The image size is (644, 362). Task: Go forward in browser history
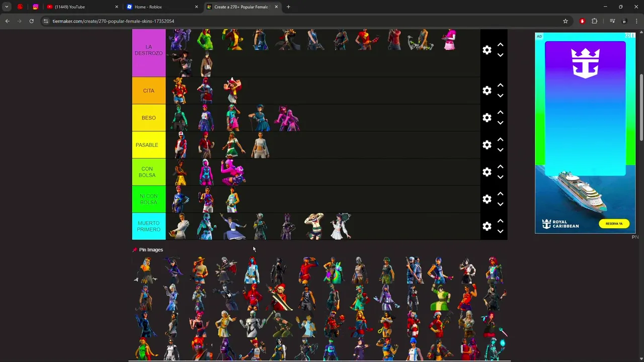[19, 21]
